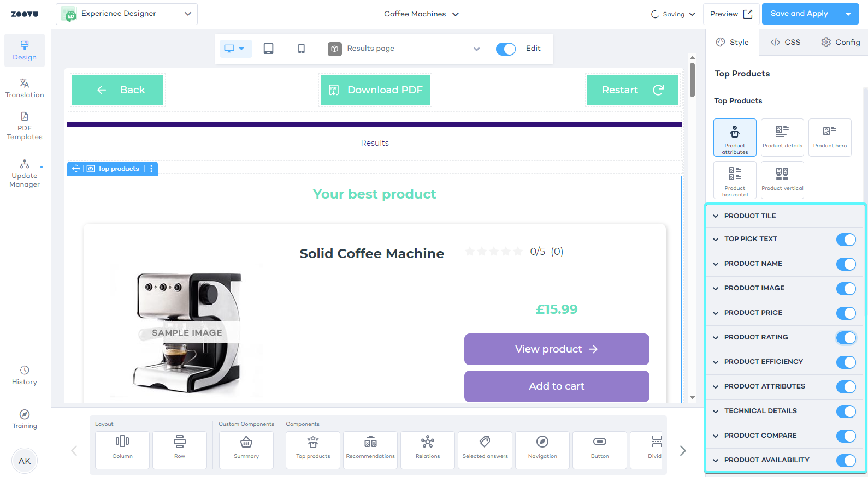Open PDF Templates in sidebar
Viewport: 868px width, 477px height.
tap(25, 126)
